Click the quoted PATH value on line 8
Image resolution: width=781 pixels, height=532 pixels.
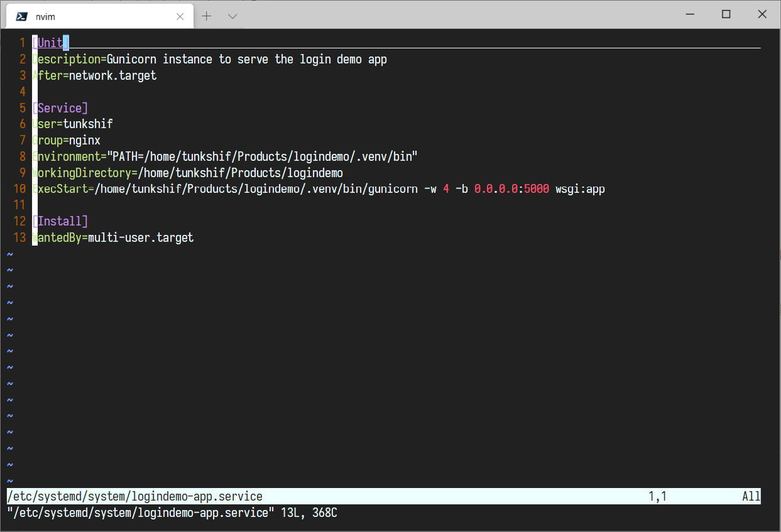(263, 156)
